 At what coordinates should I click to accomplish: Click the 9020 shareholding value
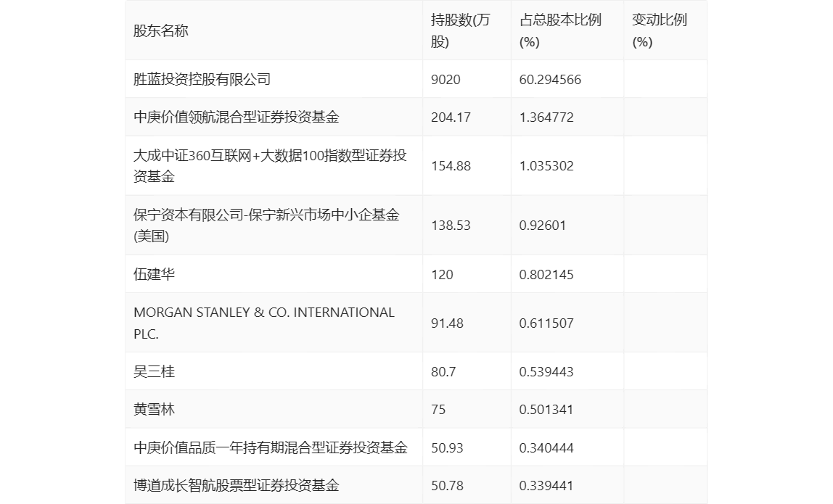click(446, 80)
